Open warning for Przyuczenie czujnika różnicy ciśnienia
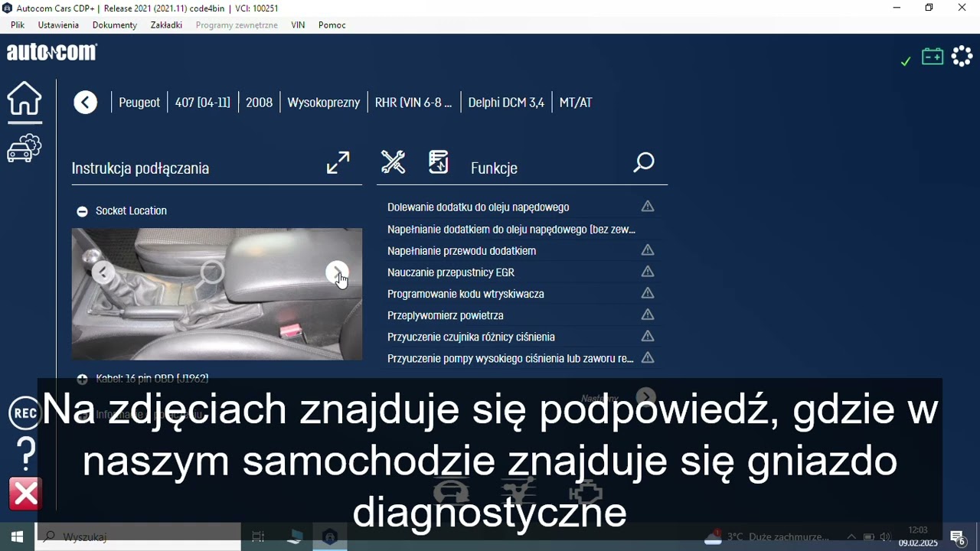The height and width of the screenshot is (551, 980). click(648, 336)
